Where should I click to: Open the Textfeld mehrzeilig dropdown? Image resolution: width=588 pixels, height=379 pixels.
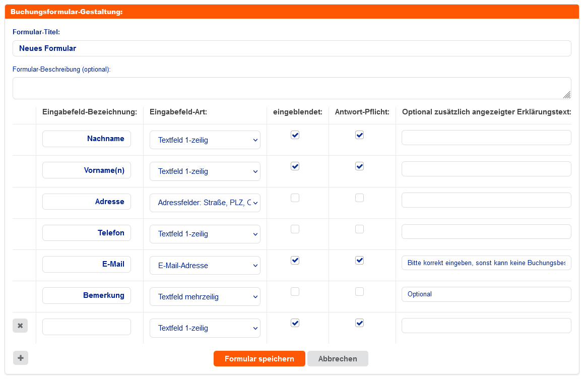(205, 297)
